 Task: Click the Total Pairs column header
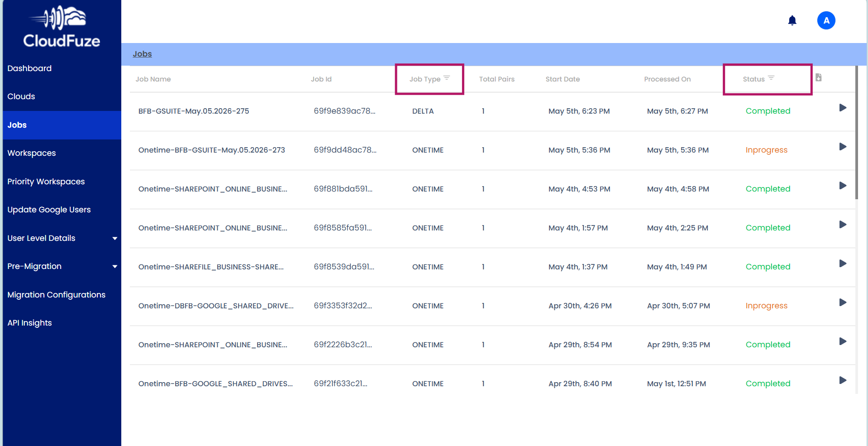[496, 79]
